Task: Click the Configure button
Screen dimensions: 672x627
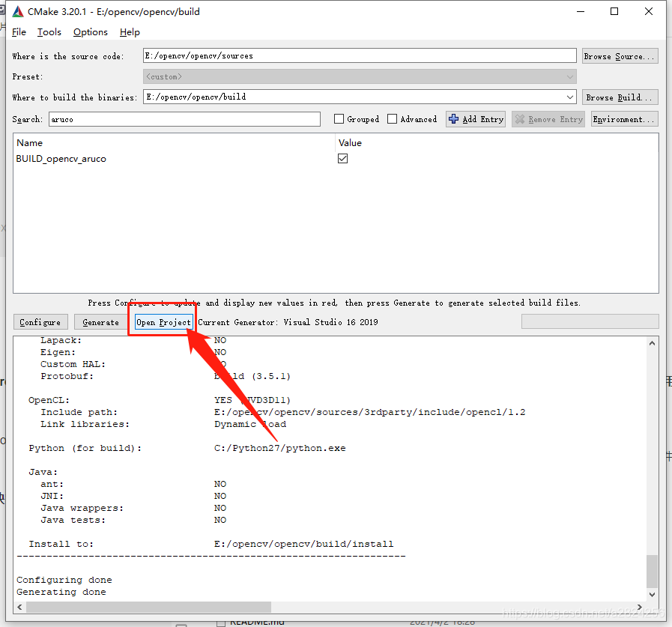Action: click(40, 322)
